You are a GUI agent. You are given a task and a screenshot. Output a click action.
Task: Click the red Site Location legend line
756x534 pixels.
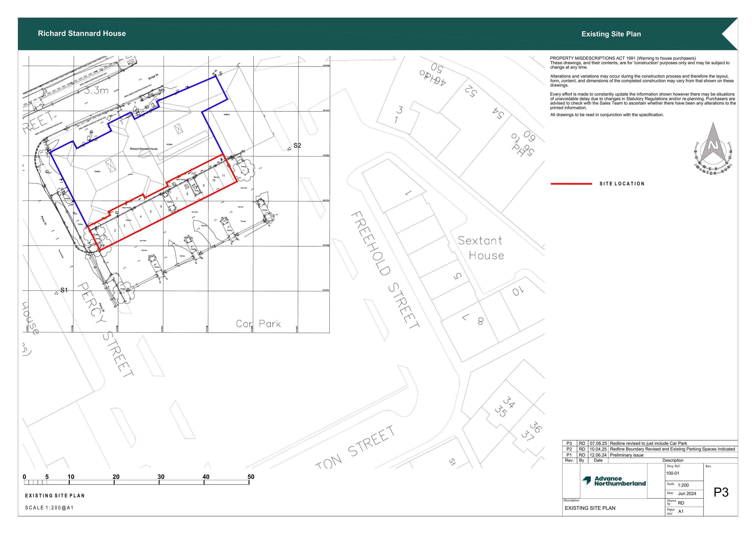coord(571,184)
